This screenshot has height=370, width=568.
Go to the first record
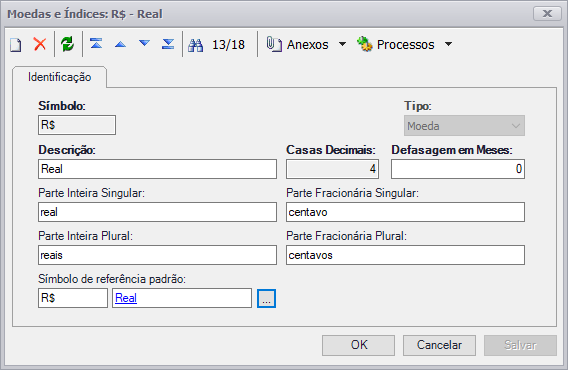point(96,44)
